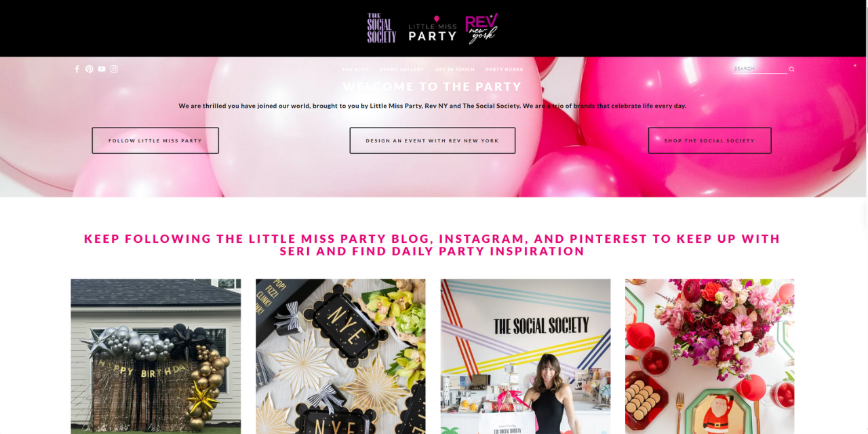Open the Instagram profile icon
The width and height of the screenshot is (868, 434).
[x=114, y=69]
